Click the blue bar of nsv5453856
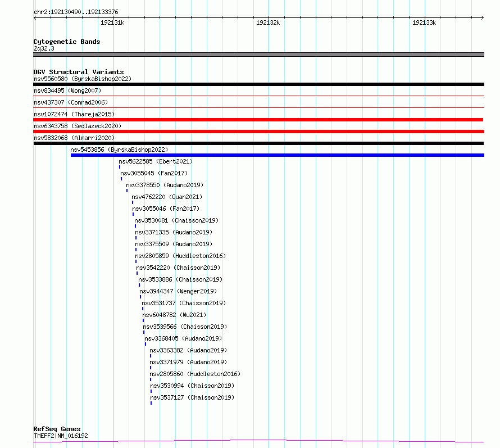 (278, 155)
